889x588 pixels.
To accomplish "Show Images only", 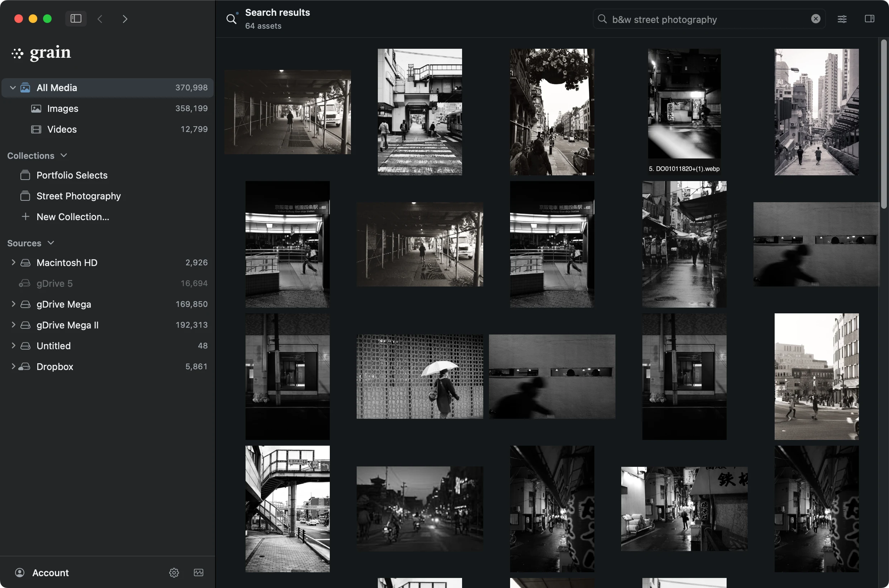I will click(x=108, y=108).
